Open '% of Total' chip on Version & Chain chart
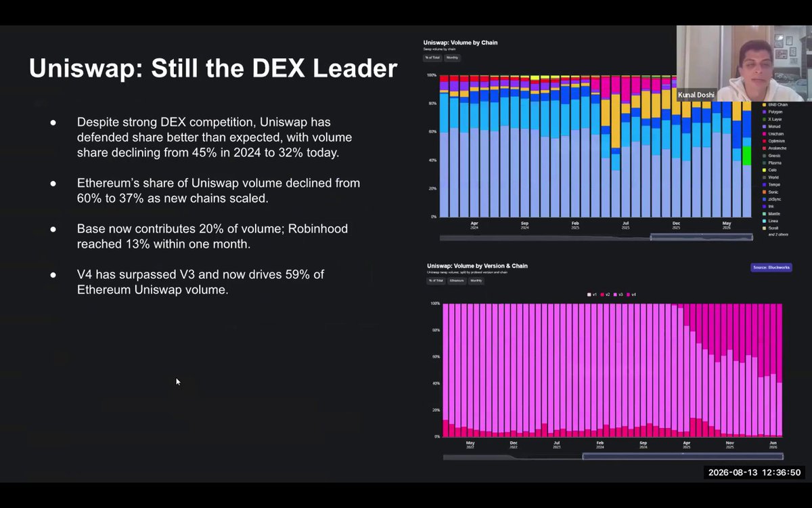812x508 pixels. [435, 280]
